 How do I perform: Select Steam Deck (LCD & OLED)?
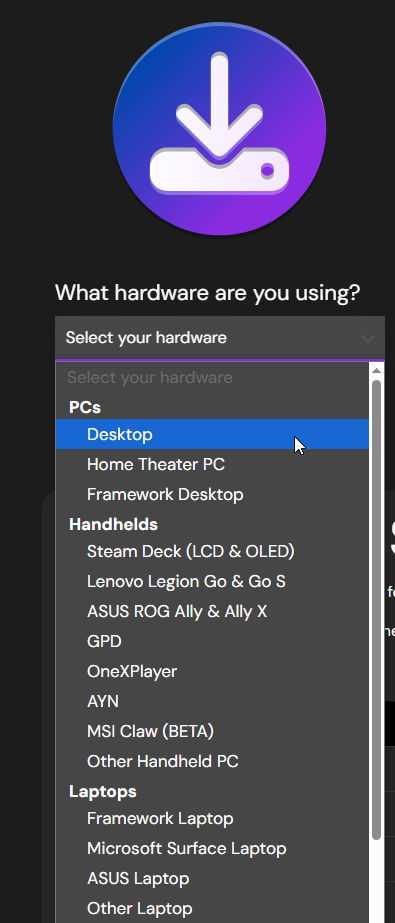pyautogui.click(x=212, y=552)
